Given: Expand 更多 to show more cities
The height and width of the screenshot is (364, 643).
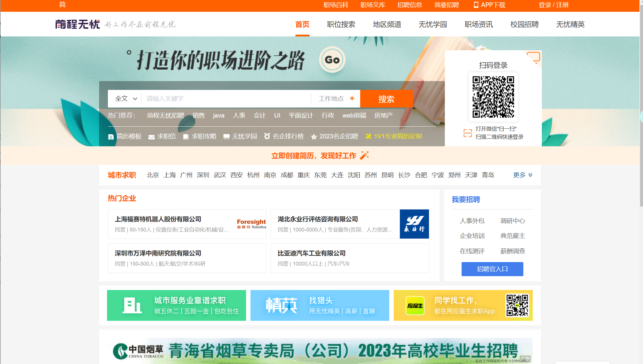Looking at the screenshot, I should click(x=519, y=175).
